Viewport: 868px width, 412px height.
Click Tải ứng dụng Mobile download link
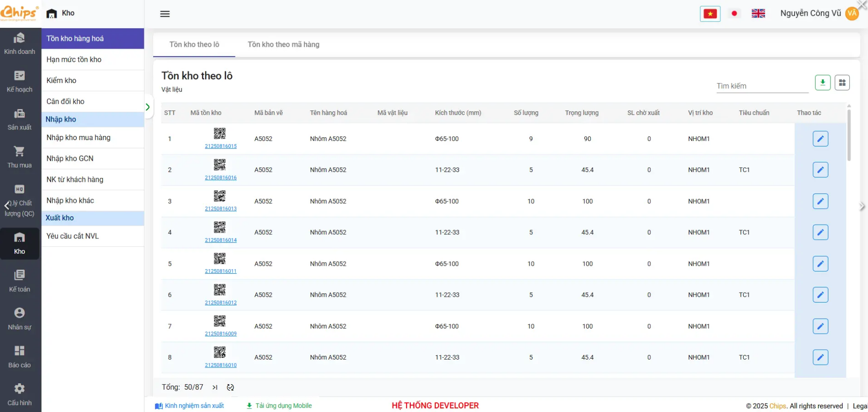279,406
